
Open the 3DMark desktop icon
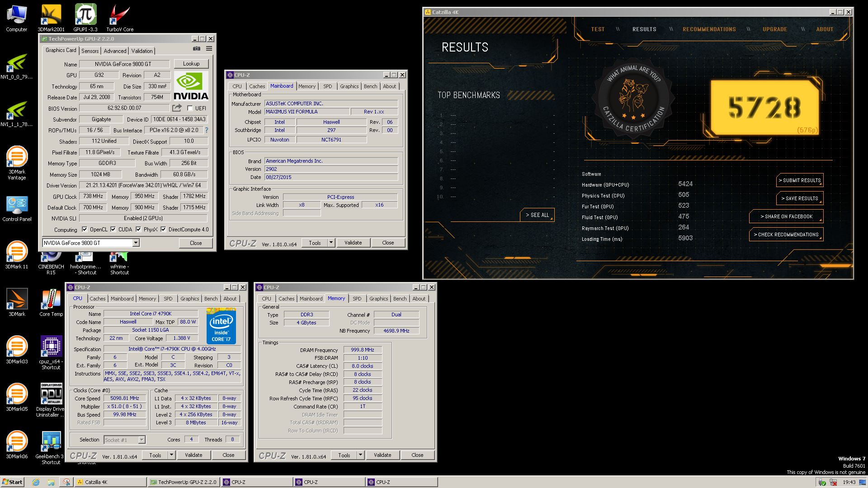(x=17, y=302)
